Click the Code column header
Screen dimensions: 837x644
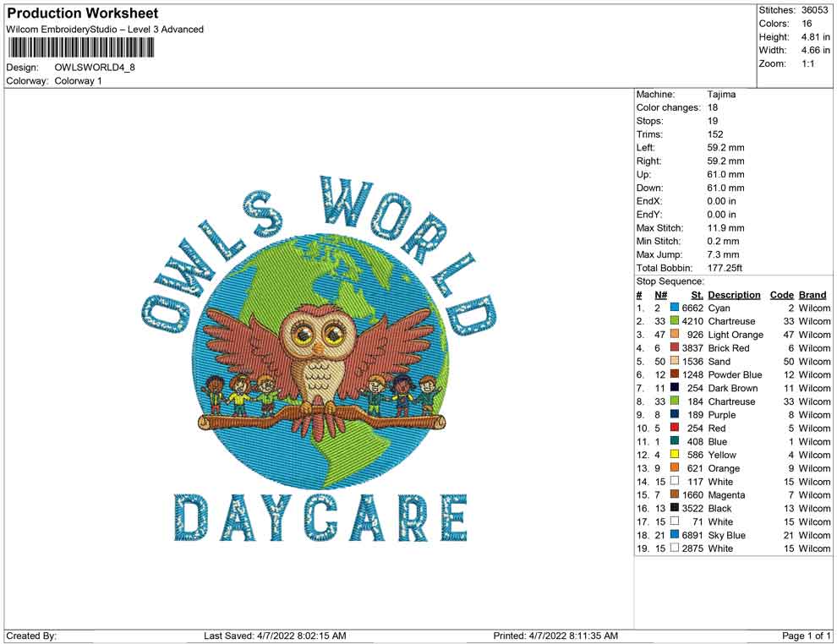[x=782, y=294]
